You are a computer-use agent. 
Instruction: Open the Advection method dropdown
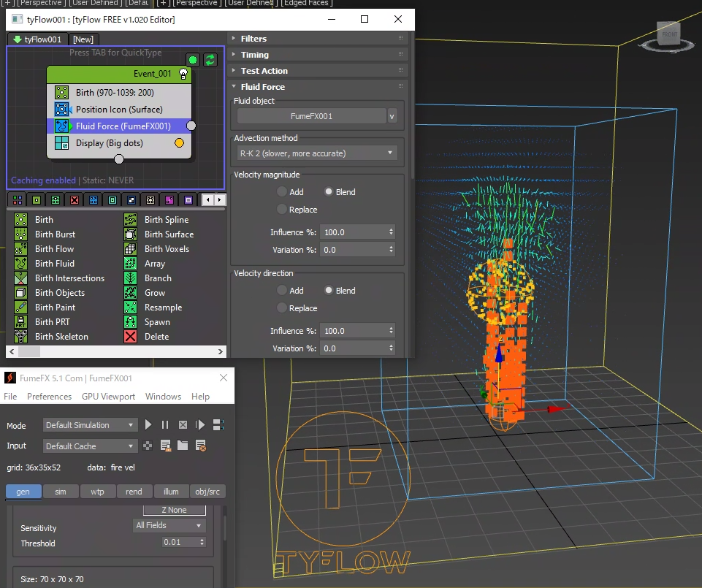pyautogui.click(x=316, y=153)
